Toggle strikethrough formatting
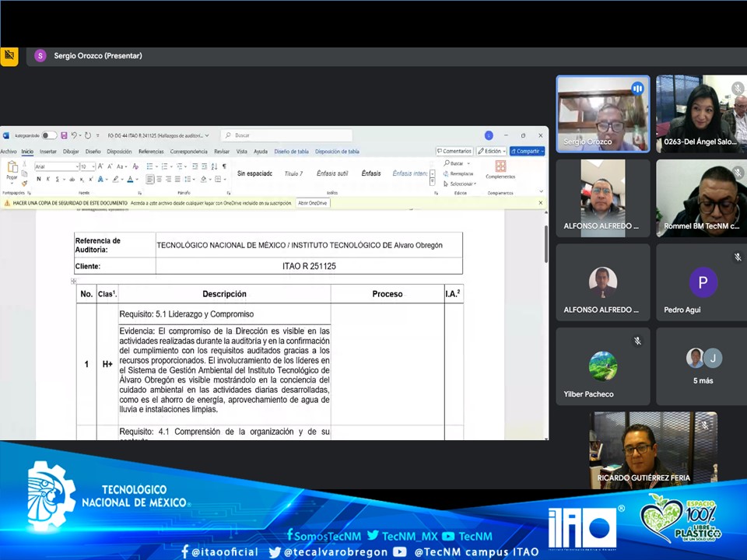 coord(72,179)
